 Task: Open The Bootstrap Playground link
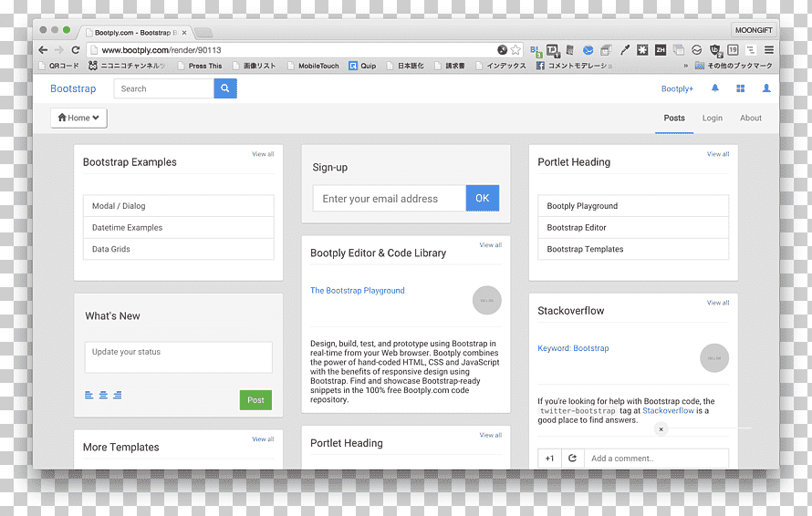click(358, 290)
